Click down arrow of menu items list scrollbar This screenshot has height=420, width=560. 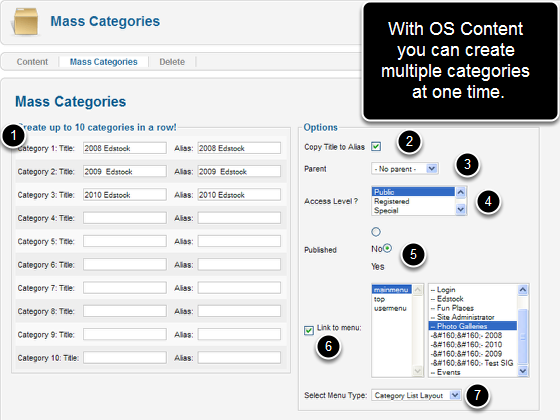[x=523, y=371]
